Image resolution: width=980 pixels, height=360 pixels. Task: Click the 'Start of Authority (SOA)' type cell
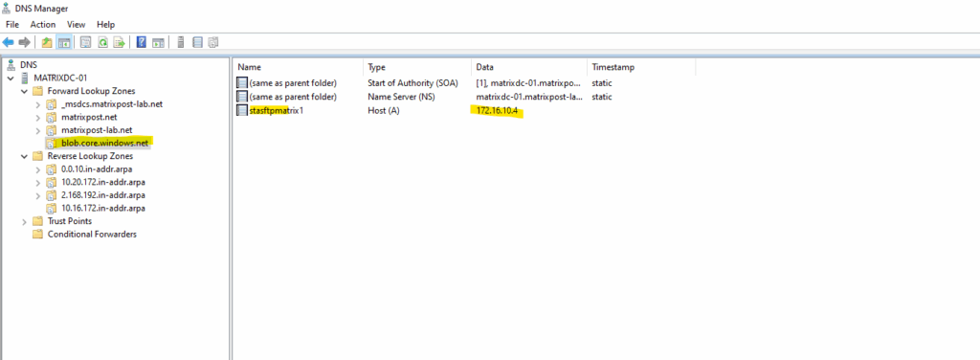(x=412, y=82)
